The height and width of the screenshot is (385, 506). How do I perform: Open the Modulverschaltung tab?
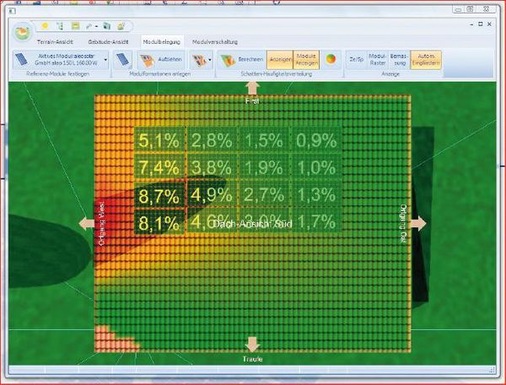click(x=215, y=42)
